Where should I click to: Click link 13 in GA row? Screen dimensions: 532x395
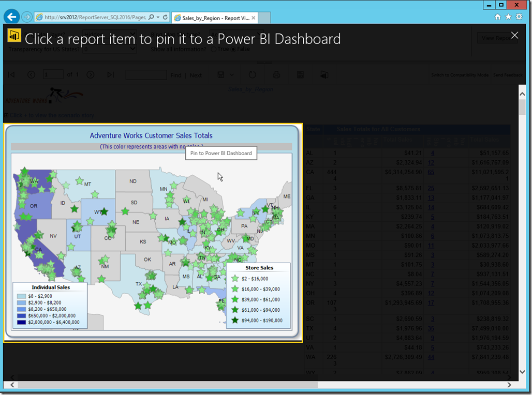pyautogui.click(x=431, y=197)
